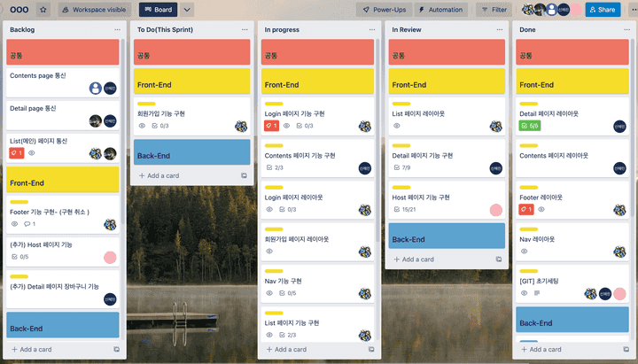
Task: Click the pink member avatar on Host 페이지 기능 구현
Action: click(496, 210)
